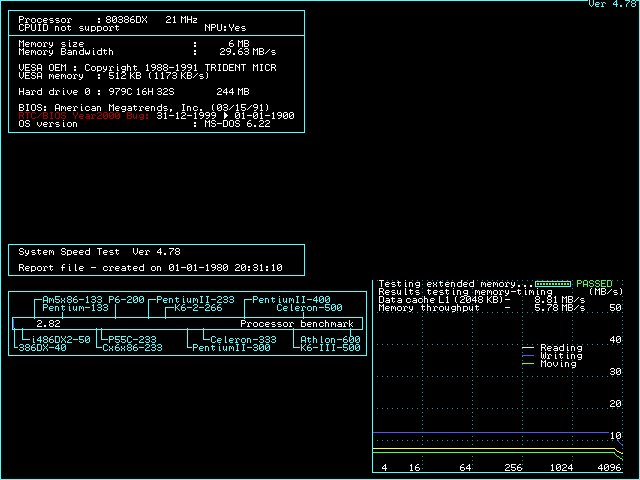The image size is (640, 480).
Task: Select the Pentium-133 benchmark marker
Action: pyautogui.click(x=76, y=308)
